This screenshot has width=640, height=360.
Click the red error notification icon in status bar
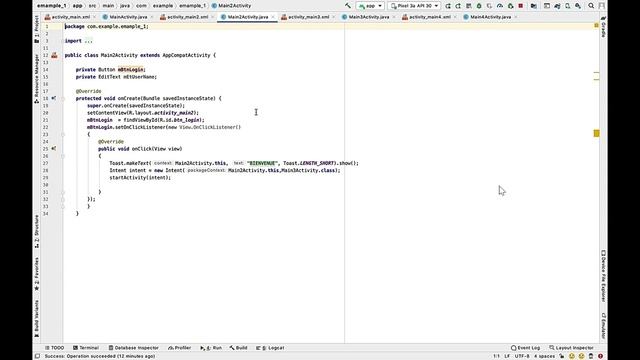pyautogui.click(x=600, y=356)
